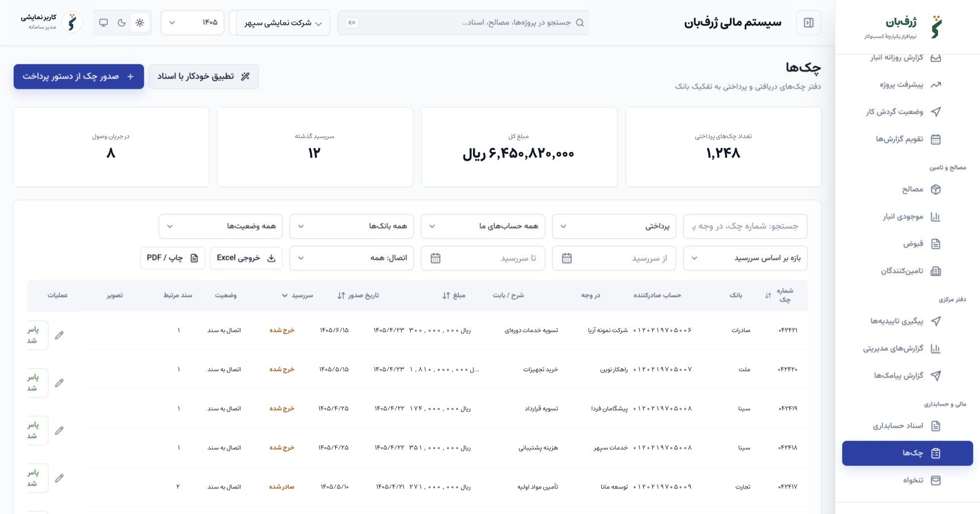This screenshot has height=514, width=980.
Task: Select the active چک‌ها sidebar item
Action: click(x=907, y=453)
